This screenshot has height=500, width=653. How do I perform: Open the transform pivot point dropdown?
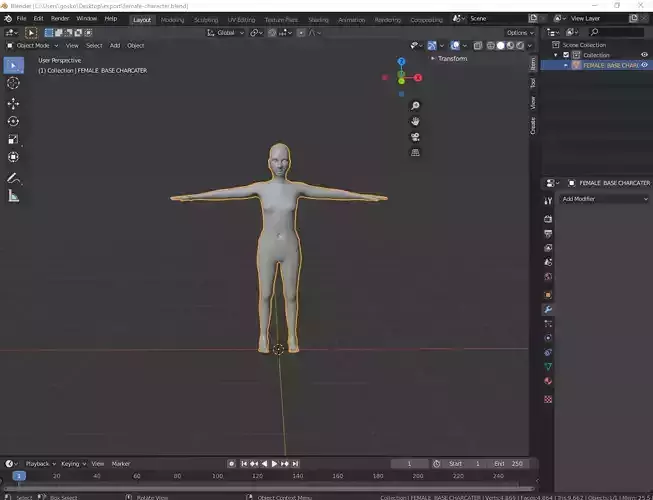[256, 33]
